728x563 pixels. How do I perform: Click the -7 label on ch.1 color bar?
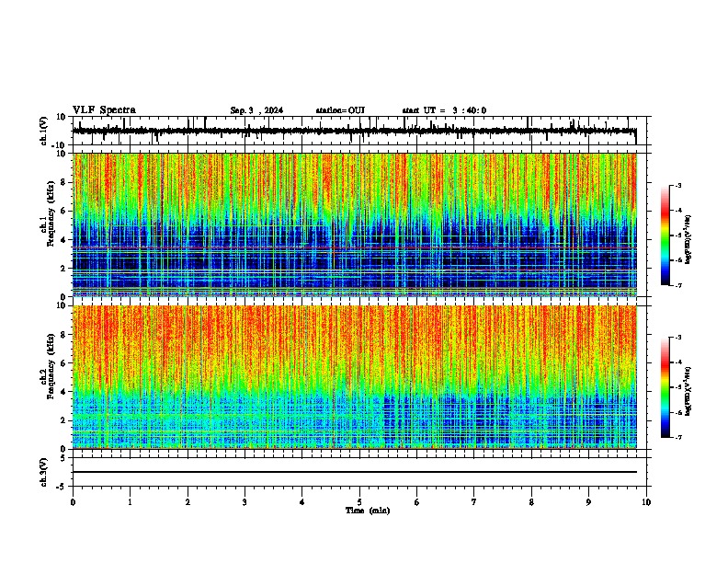tap(678, 285)
